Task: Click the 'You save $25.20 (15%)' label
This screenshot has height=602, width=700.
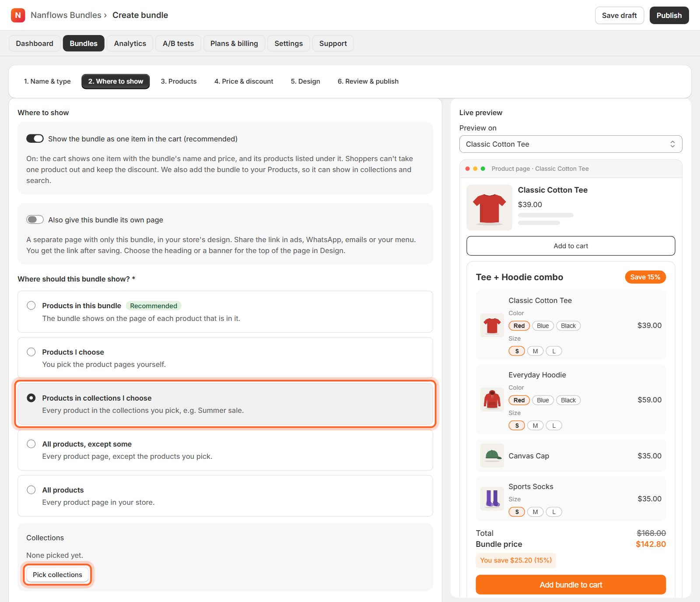Action: click(x=516, y=560)
